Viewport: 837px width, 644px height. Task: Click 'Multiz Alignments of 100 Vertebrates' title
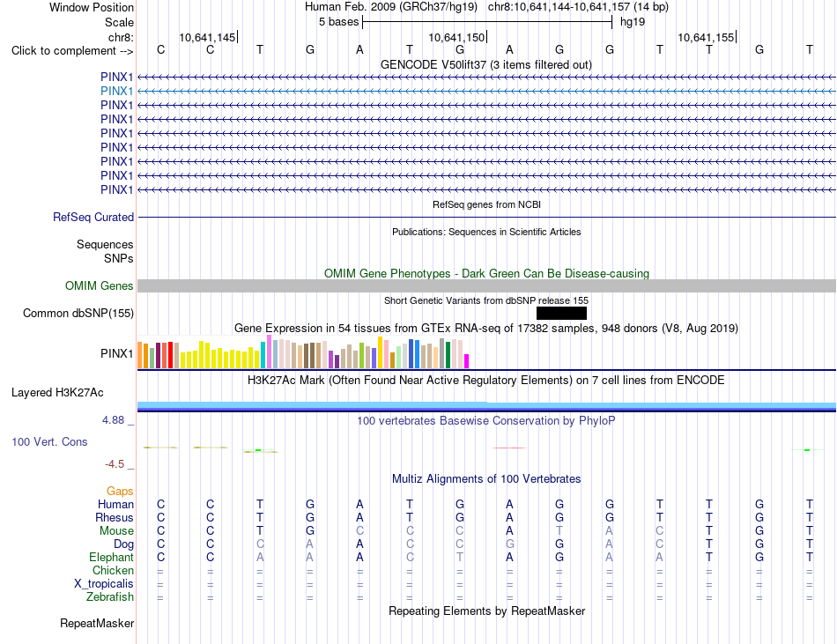point(486,478)
